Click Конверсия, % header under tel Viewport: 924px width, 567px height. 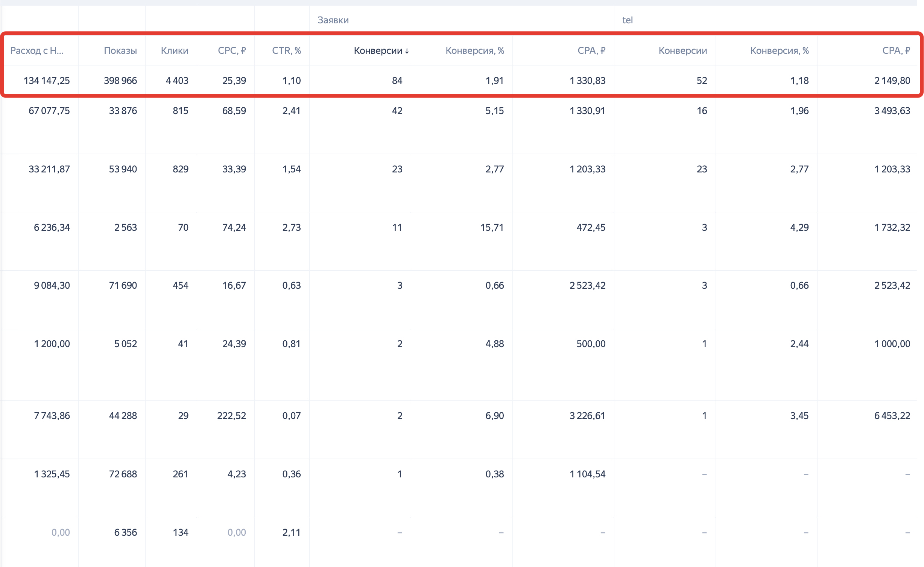(779, 50)
